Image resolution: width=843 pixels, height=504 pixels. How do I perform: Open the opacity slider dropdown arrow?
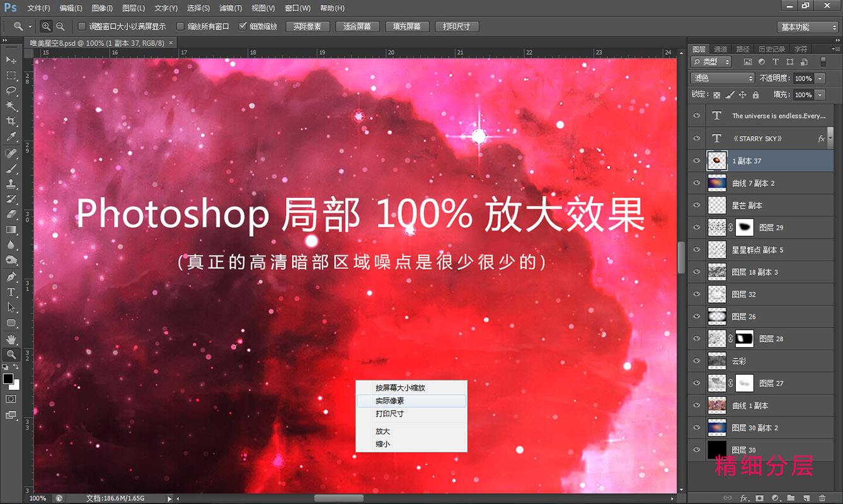(820, 79)
